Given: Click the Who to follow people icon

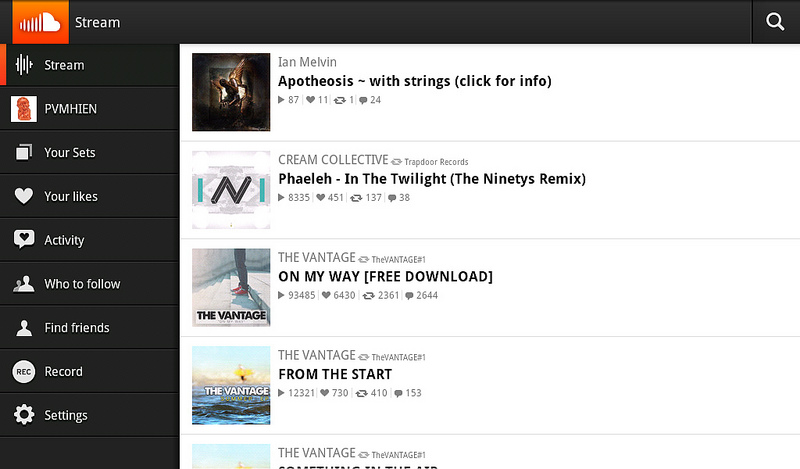Looking at the screenshot, I should [23, 284].
